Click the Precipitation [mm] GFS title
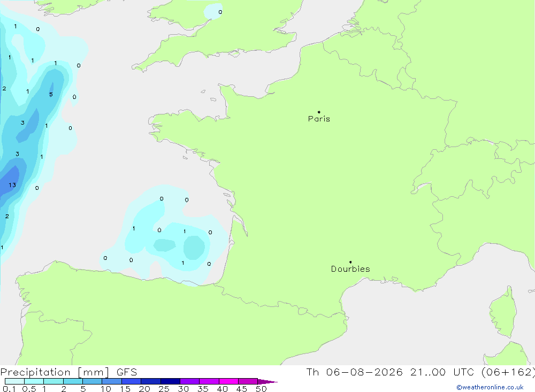Viewport: 535px width, 392px height. click(68, 372)
